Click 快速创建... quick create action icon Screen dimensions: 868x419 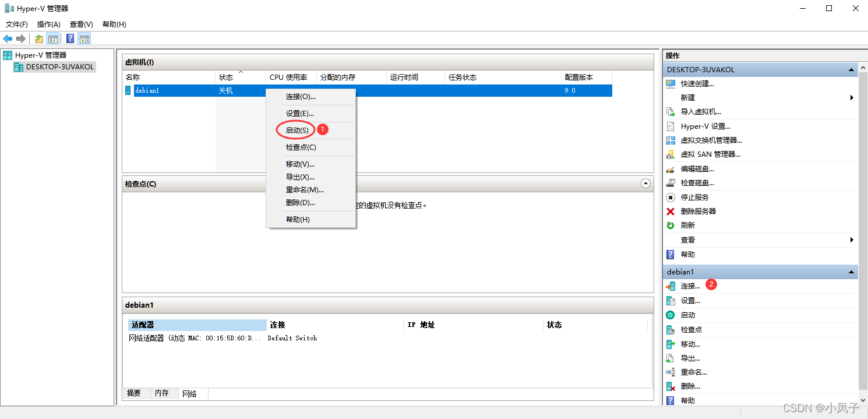click(671, 84)
